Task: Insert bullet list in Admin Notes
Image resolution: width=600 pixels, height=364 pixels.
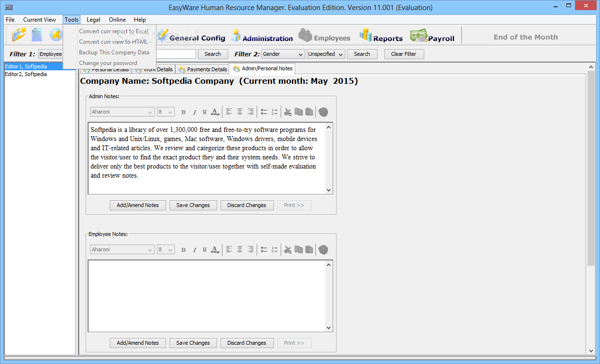Action: coord(264,112)
